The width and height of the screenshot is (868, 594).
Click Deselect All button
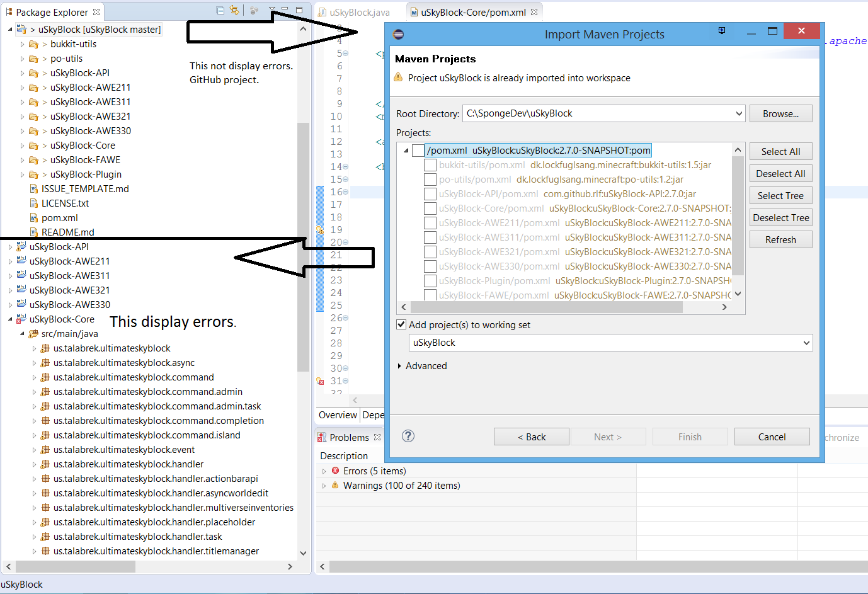[780, 173]
